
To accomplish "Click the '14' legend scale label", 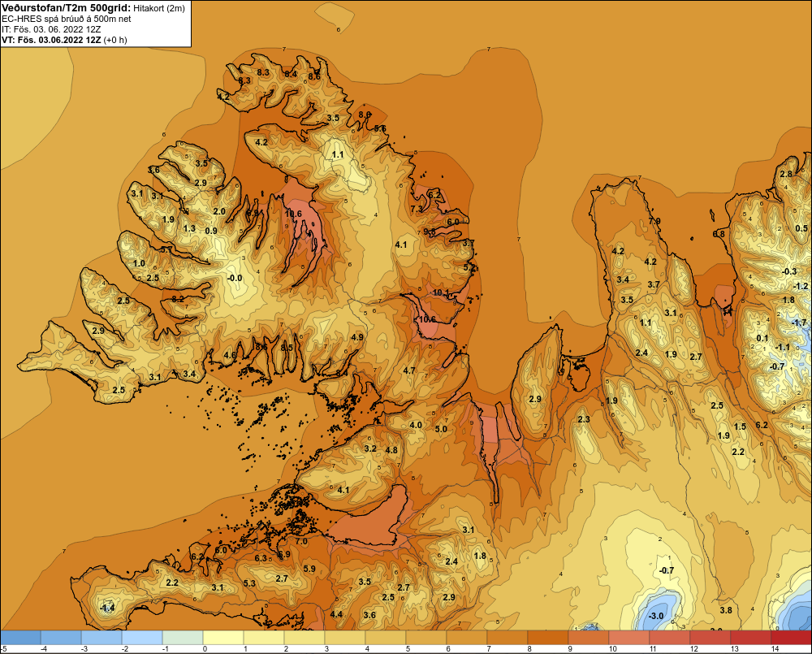I will [x=775, y=649].
